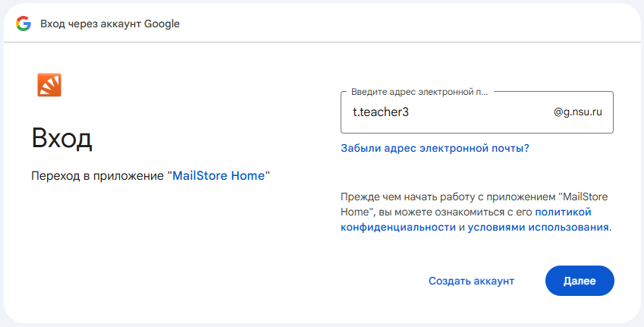Open the "условиями использования" terms link
644x327 pixels.
(538, 227)
